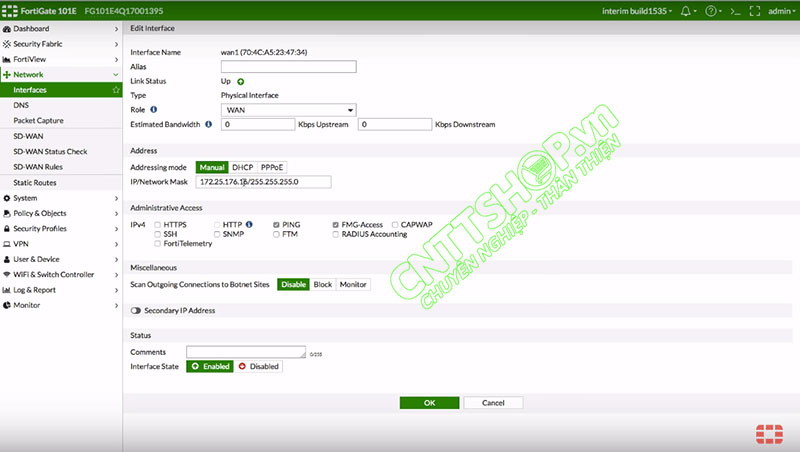Viewport: 800px width, 452px height.
Task: Click the OK button
Action: [429, 403]
